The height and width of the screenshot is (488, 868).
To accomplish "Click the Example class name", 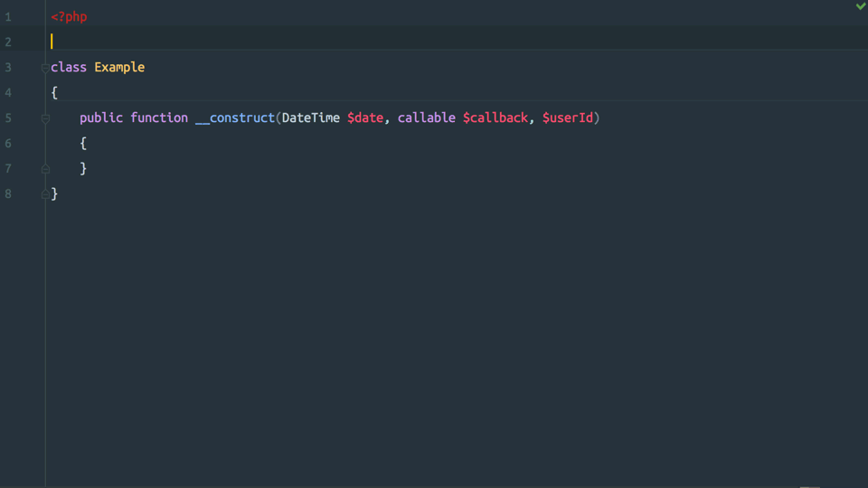I will pos(119,68).
